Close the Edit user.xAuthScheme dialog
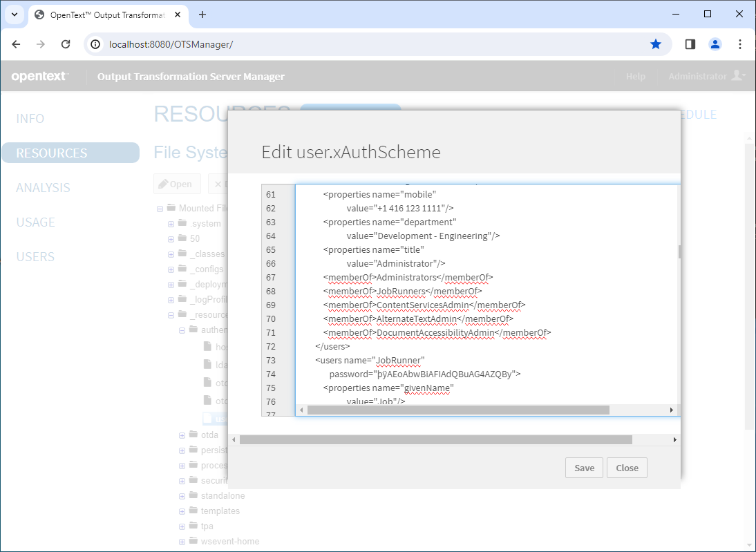Image resolution: width=756 pixels, height=552 pixels. [x=627, y=468]
